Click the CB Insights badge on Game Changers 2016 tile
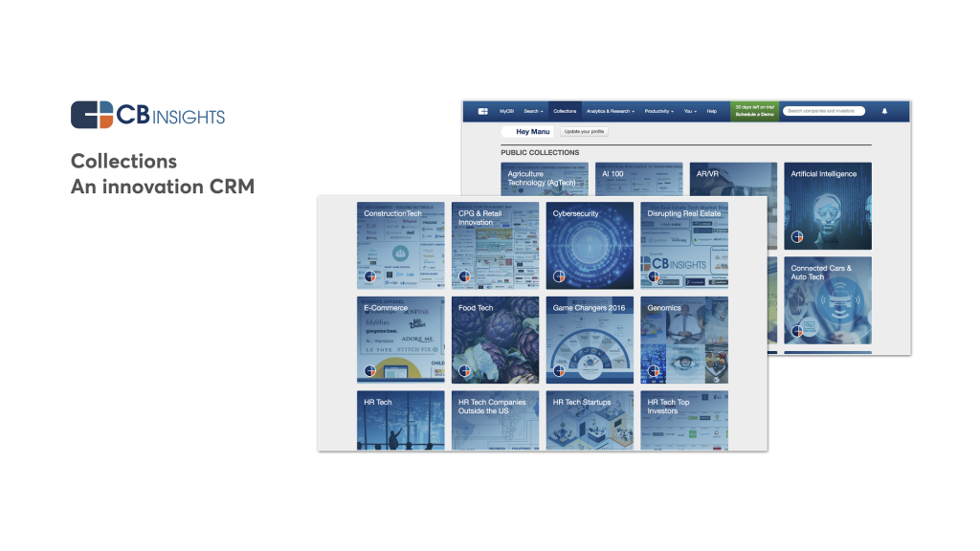This screenshot has height=551, width=980. click(559, 371)
